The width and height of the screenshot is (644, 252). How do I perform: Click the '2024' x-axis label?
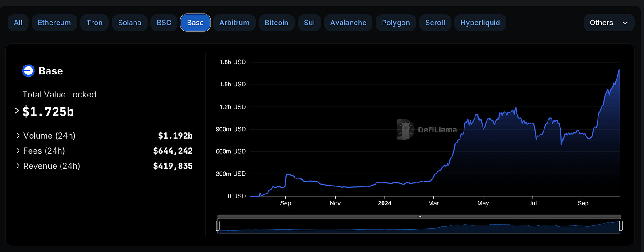pyautogui.click(x=384, y=203)
